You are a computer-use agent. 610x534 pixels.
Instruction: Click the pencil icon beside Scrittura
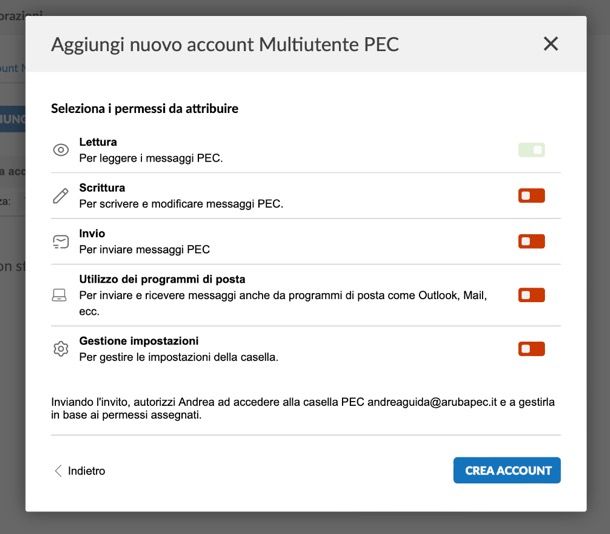point(60,196)
